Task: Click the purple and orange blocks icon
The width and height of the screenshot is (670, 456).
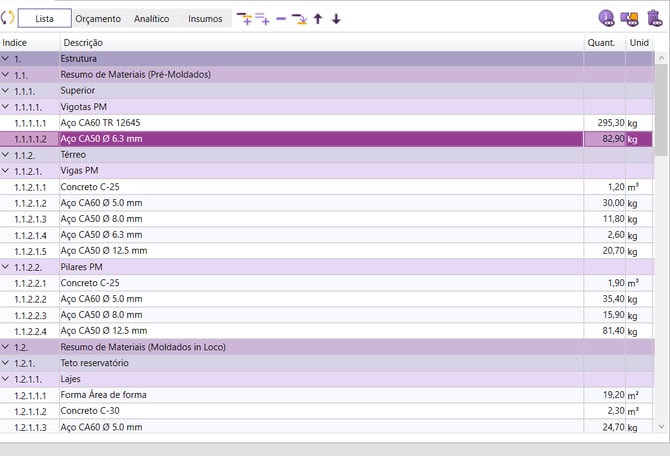Action: (x=630, y=18)
